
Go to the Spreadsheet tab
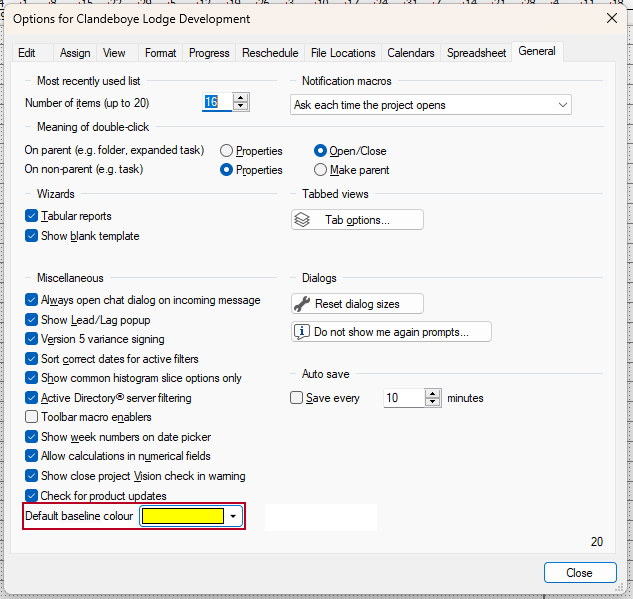(x=476, y=53)
